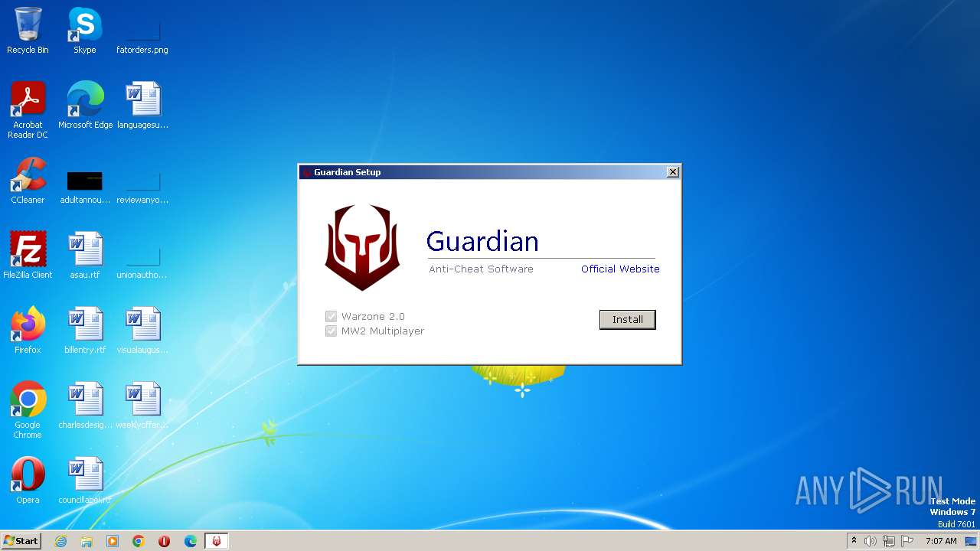
Task: Switch to Guardian Setup taskbar button
Action: click(217, 541)
